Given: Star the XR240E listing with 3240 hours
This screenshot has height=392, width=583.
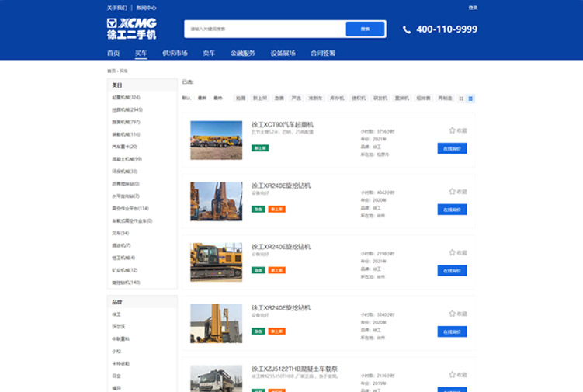Looking at the screenshot, I should click(452, 313).
